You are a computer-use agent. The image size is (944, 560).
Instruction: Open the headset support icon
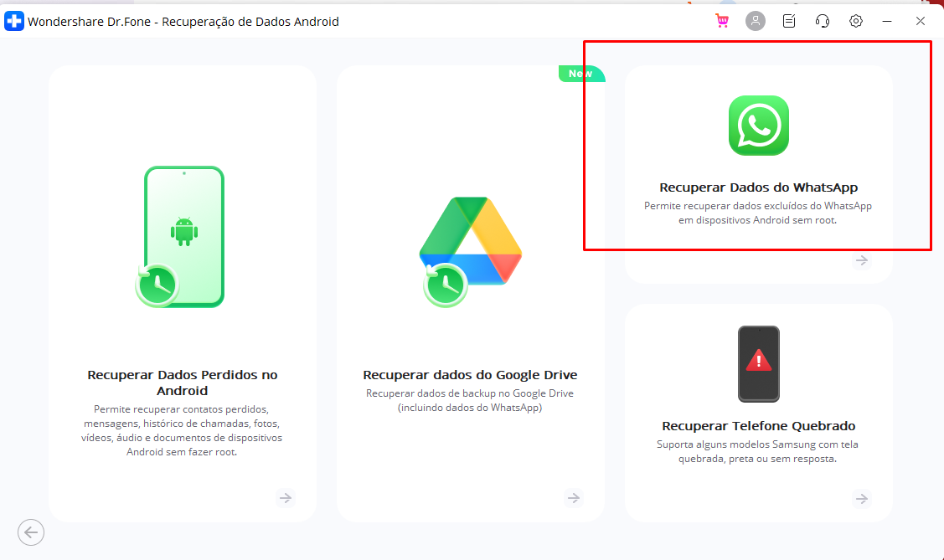tap(823, 21)
